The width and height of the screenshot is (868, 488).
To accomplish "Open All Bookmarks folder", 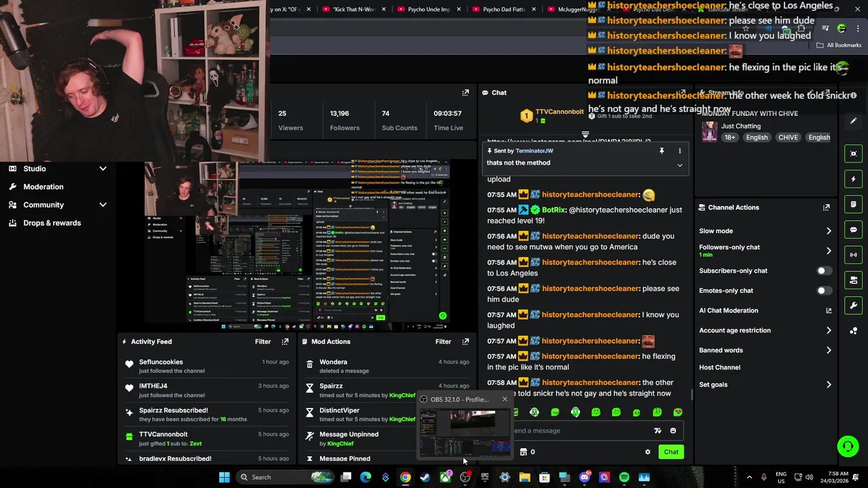I will (x=839, y=45).
